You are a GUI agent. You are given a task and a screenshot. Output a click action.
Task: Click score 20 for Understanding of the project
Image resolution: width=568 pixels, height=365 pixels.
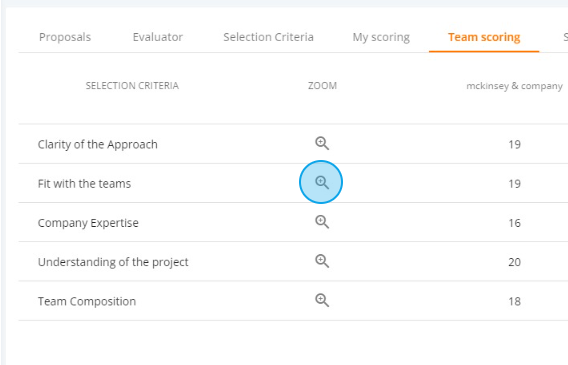tap(514, 262)
